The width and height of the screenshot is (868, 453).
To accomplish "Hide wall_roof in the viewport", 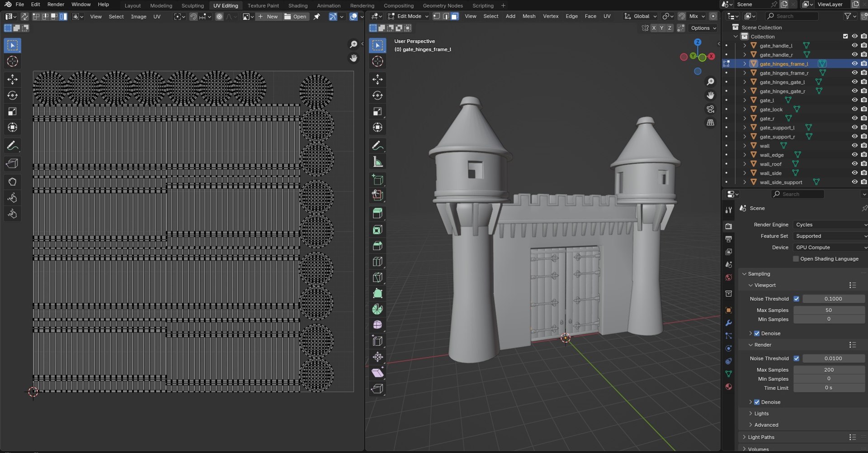I will click(854, 164).
